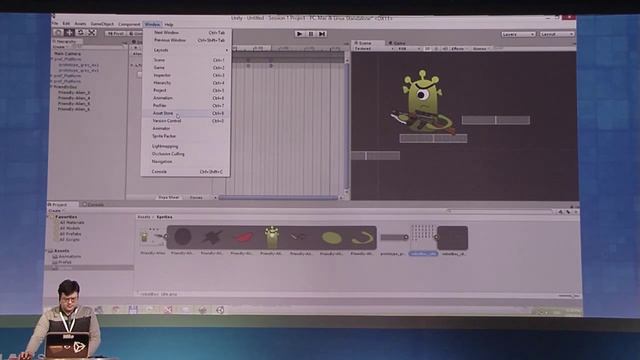Choose Version Control from the Window menu
The image size is (640, 360).
186,121
